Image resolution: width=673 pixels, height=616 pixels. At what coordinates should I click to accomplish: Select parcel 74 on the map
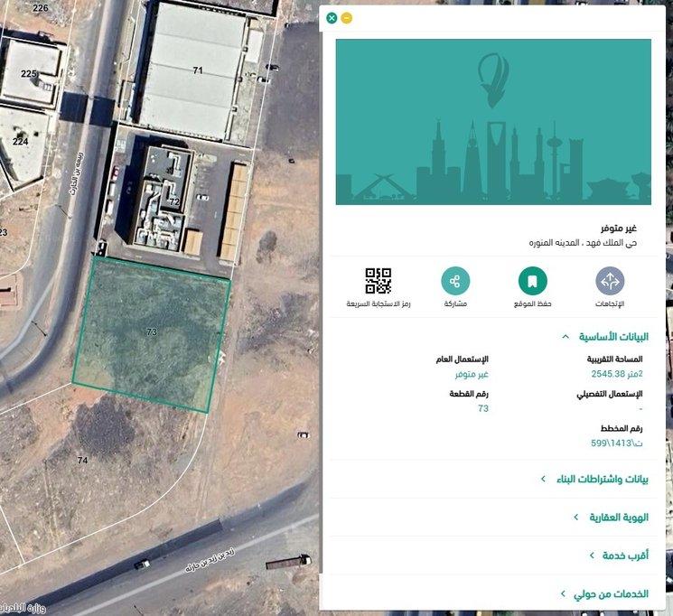click(82, 461)
